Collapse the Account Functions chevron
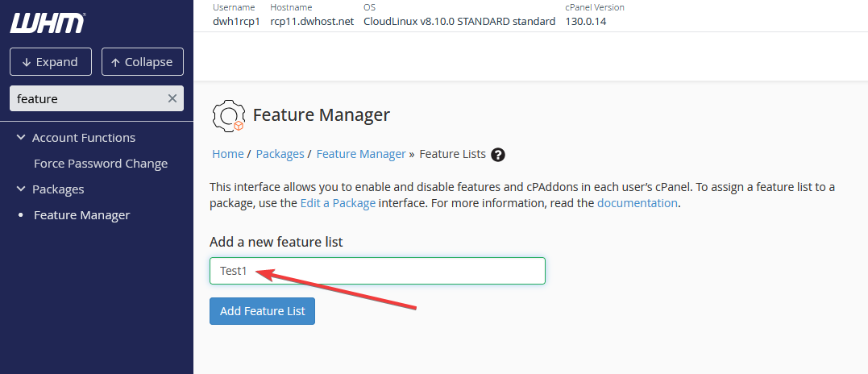 pyautogui.click(x=21, y=138)
